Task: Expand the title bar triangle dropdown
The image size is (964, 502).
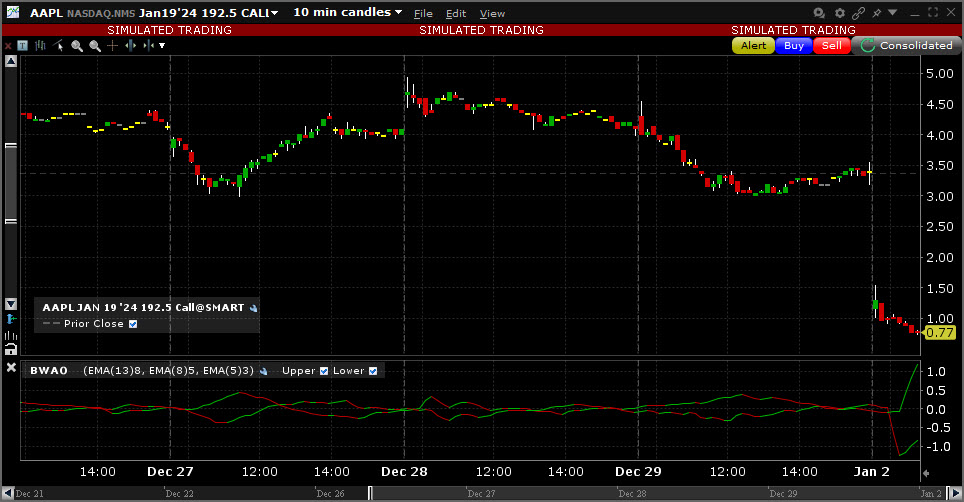Action: [893, 12]
